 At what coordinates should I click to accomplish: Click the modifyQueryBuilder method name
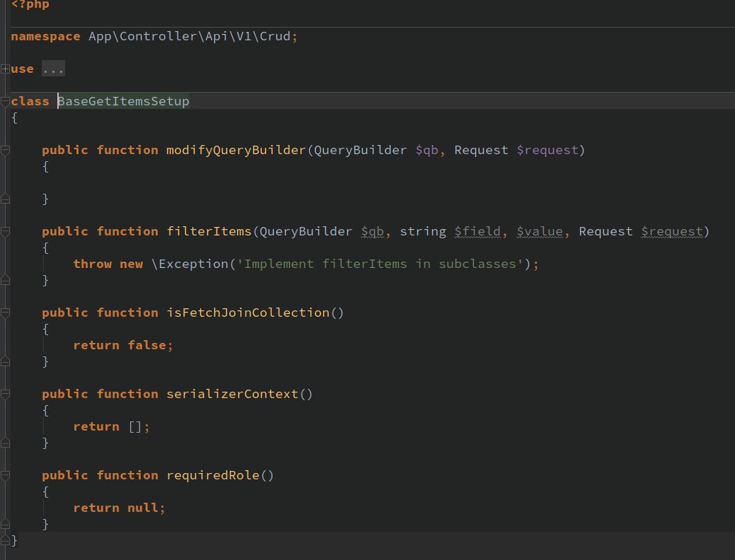click(236, 150)
